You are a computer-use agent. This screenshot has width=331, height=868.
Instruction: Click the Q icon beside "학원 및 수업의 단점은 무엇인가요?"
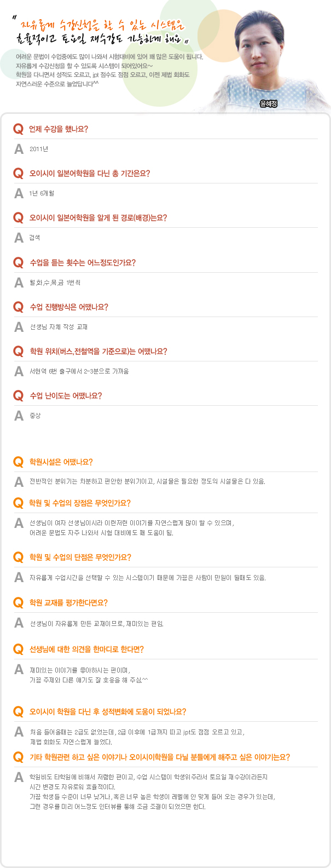point(19,557)
